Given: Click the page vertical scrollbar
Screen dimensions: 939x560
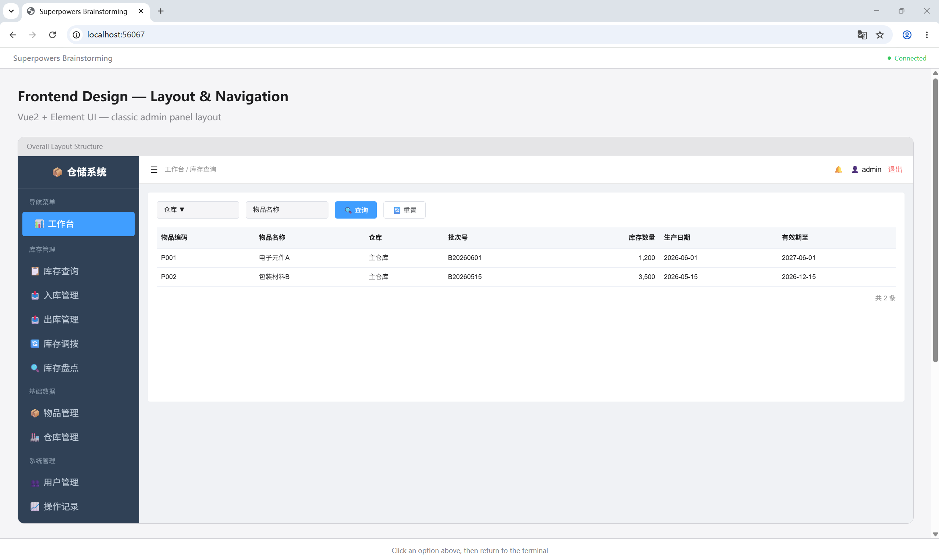Looking at the screenshot, I should 935,221.
